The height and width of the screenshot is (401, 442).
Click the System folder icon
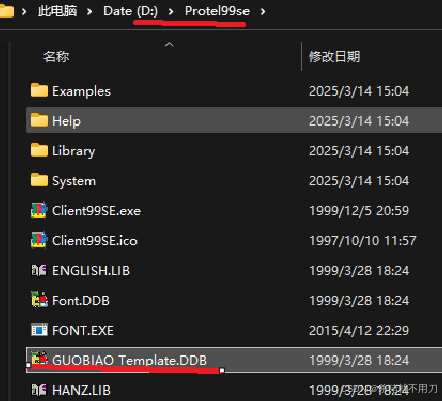[39, 180]
